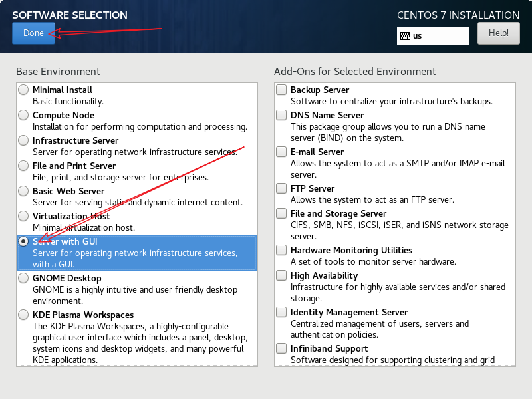Click 'High Availability' label text

tap(324, 275)
